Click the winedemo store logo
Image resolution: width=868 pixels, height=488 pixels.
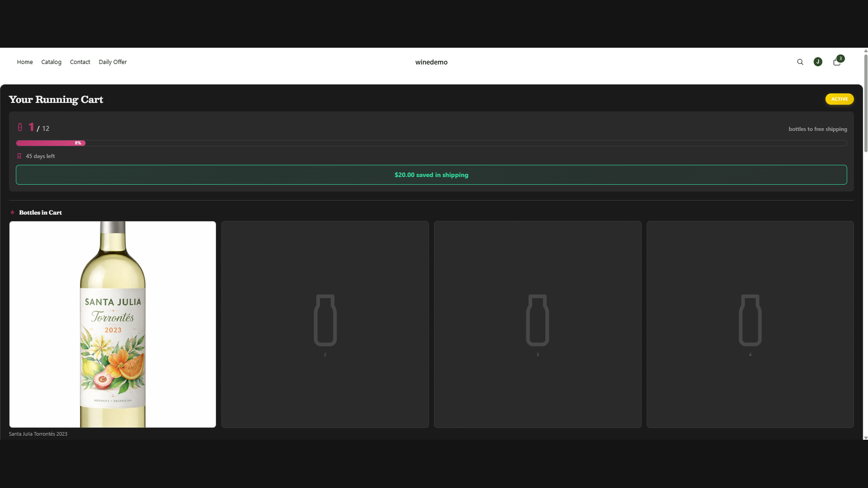(431, 62)
